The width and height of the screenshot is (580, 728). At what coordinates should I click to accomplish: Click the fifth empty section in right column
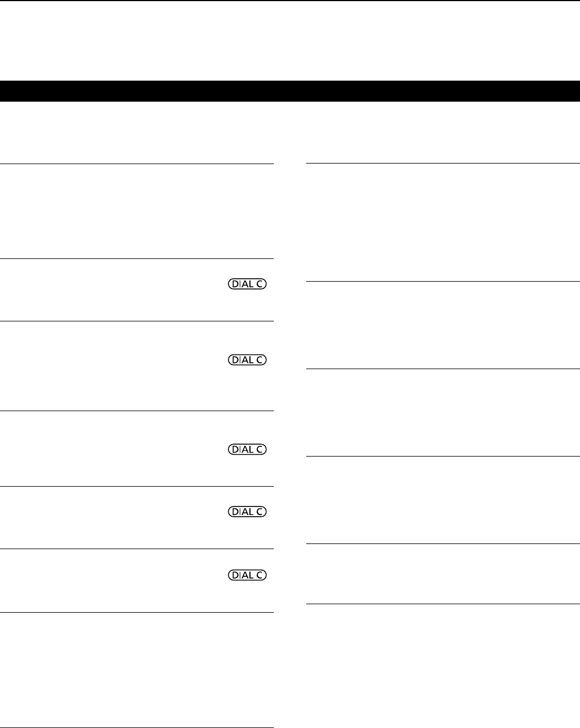pos(443,574)
